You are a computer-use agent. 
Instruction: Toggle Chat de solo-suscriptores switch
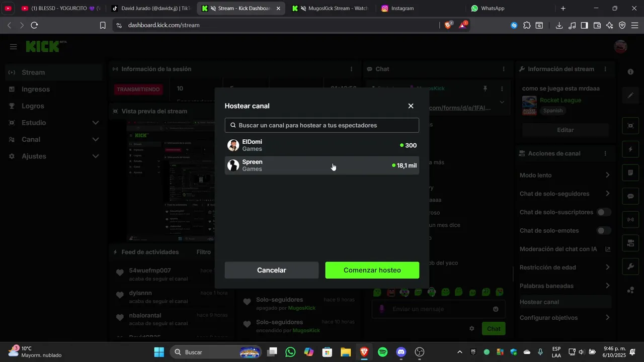coord(604,212)
